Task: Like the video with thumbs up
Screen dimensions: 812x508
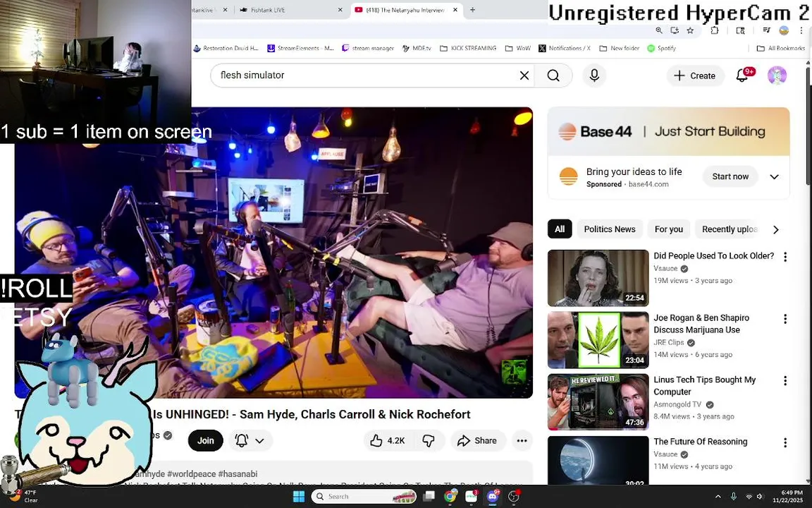Action: point(388,440)
